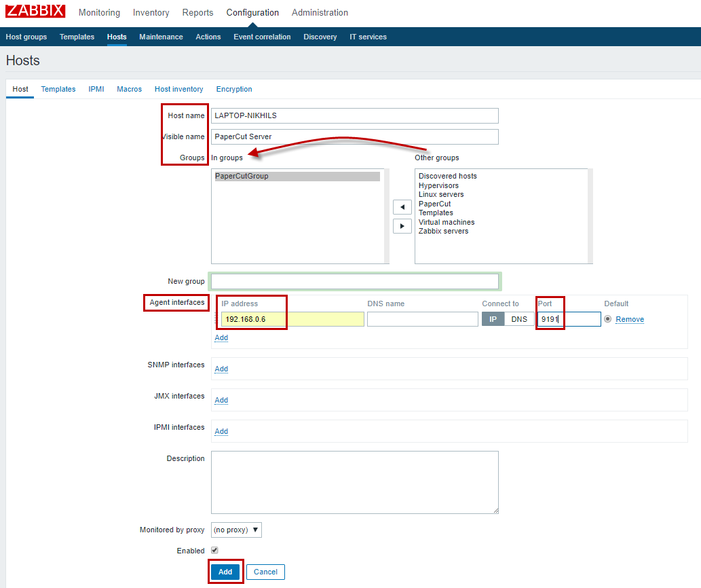Add a new SNMP interface

coord(221,369)
